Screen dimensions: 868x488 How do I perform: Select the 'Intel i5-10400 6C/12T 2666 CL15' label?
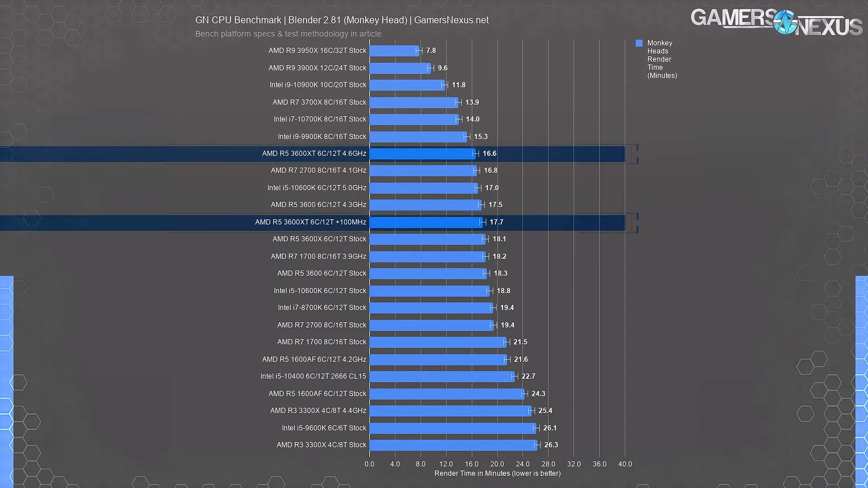click(x=313, y=376)
